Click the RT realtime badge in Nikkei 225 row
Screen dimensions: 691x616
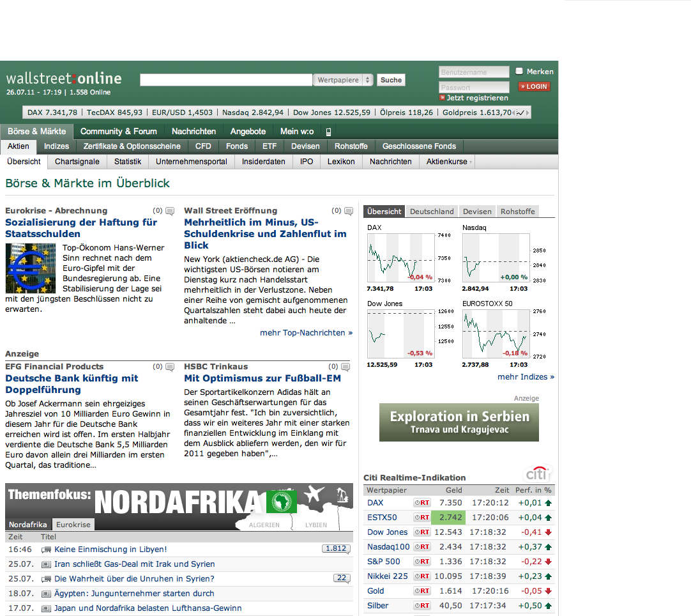[x=422, y=576]
